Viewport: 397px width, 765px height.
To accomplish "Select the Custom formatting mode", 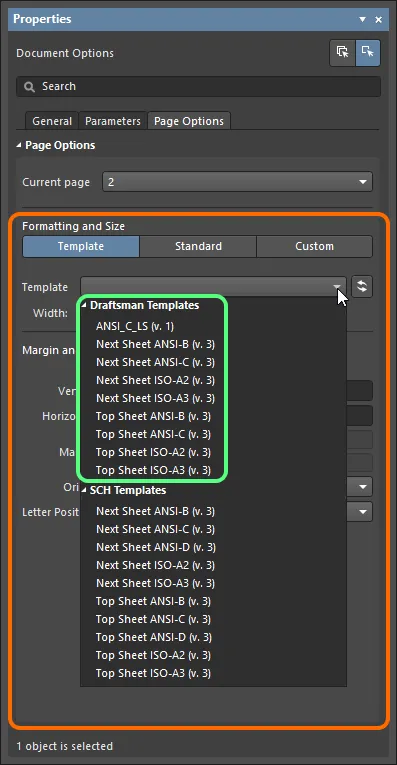I will [x=315, y=246].
